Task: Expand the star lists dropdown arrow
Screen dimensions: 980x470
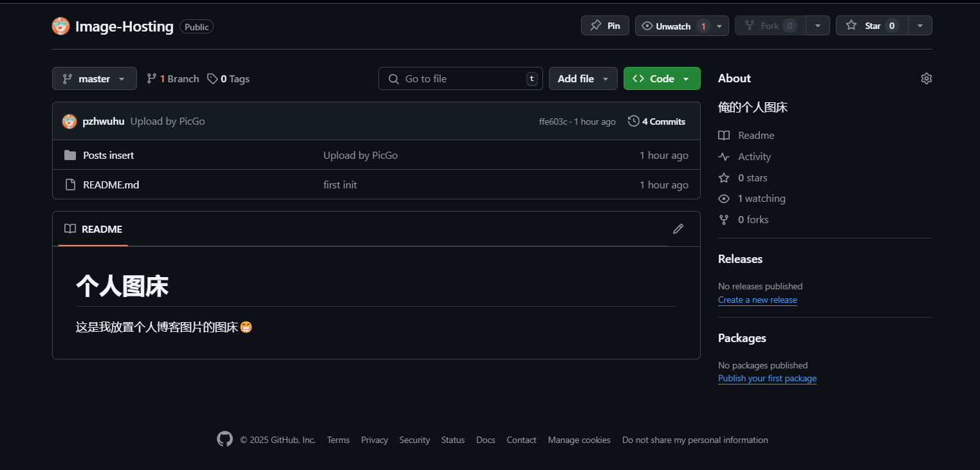Action: pyautogui.click(x=920, y=26)
